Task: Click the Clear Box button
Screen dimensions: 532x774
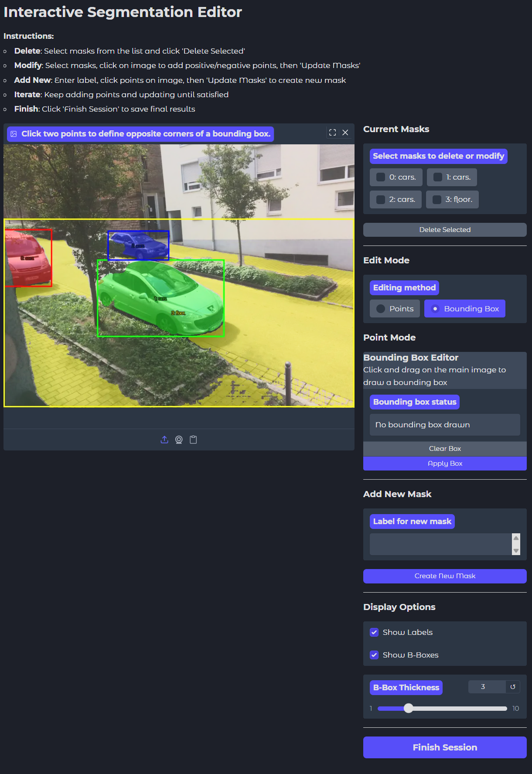Action: [445, 449]
